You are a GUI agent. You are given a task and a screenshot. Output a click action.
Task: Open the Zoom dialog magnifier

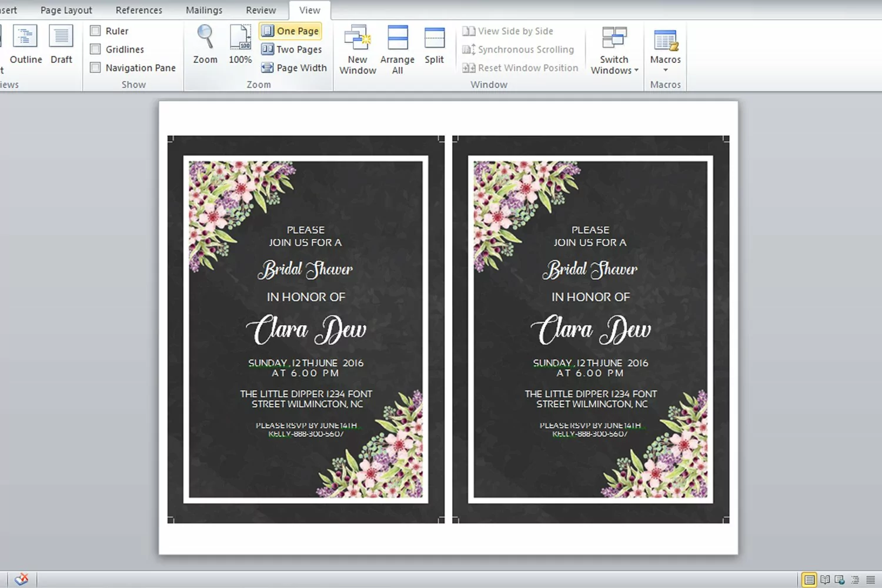tap(205, 45)
